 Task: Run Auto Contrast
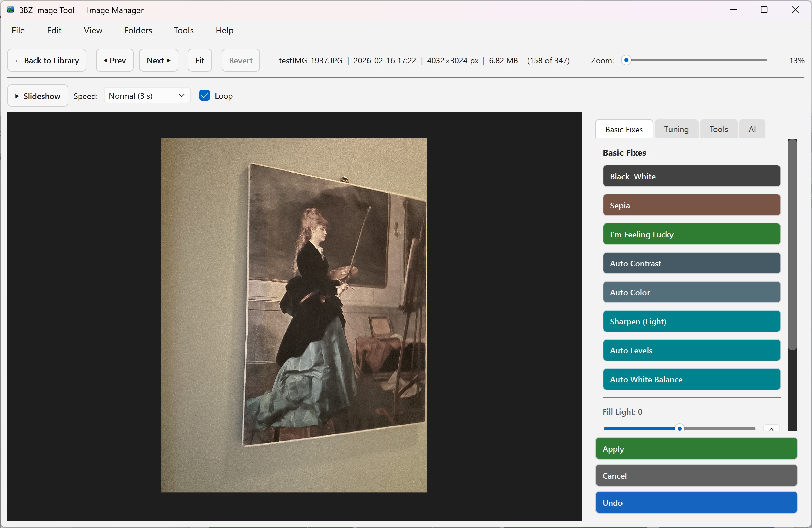691,263
